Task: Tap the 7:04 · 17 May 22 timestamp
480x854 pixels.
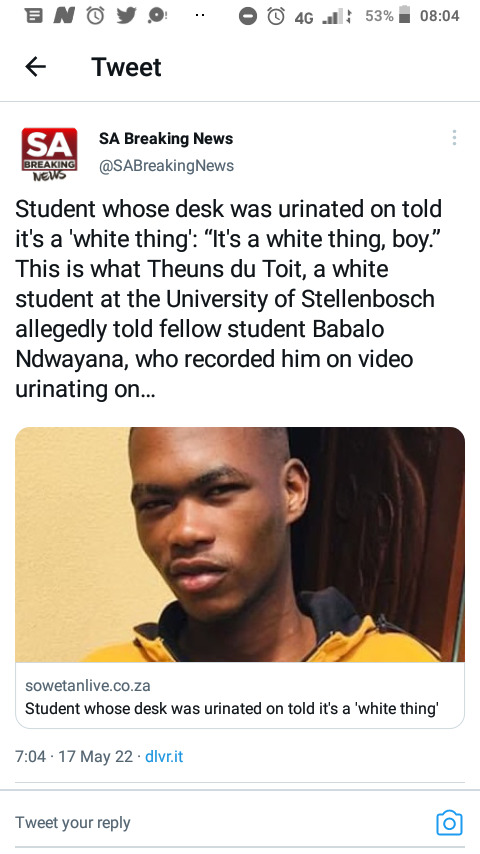Action: [74, 757]
